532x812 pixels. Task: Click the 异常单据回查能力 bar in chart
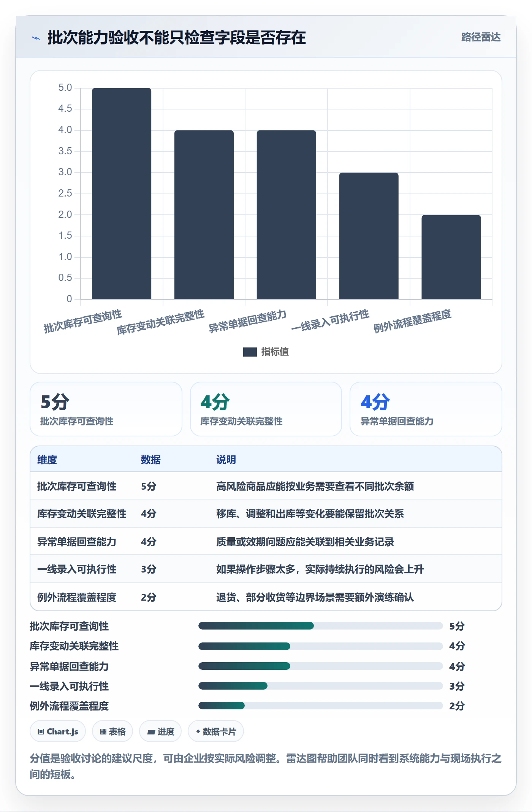coord(287,215)
